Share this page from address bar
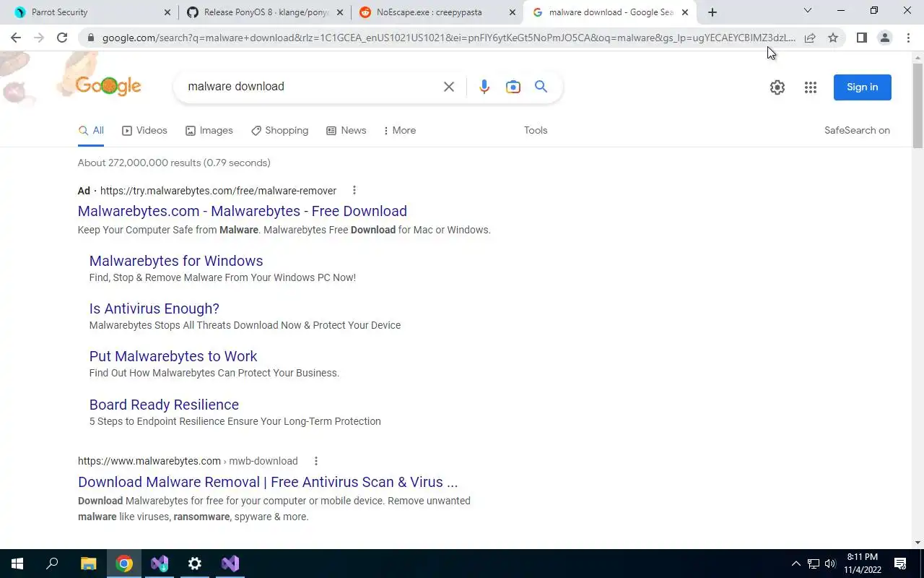The height and width of the screenshot is (578, 924). tap(810, 38)
